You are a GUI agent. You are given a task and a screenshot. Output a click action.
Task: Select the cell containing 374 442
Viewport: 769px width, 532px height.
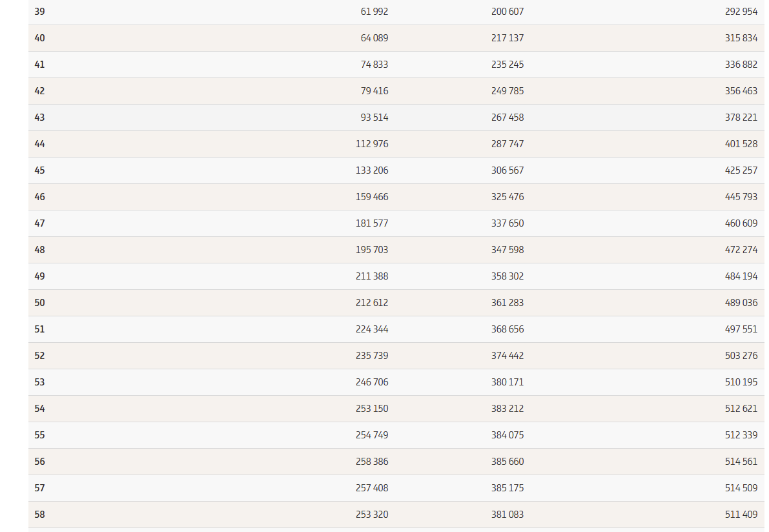coord(507,356)
